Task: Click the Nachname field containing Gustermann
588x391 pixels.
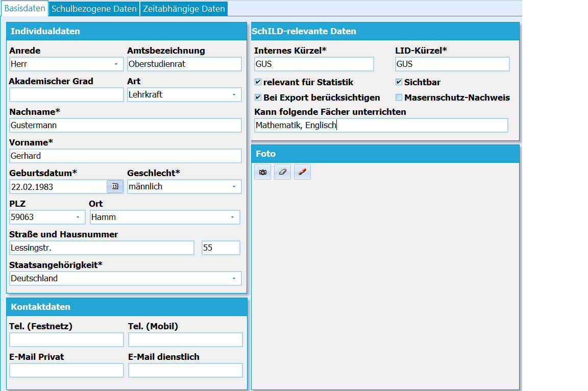Action: (x=125, y=125)
